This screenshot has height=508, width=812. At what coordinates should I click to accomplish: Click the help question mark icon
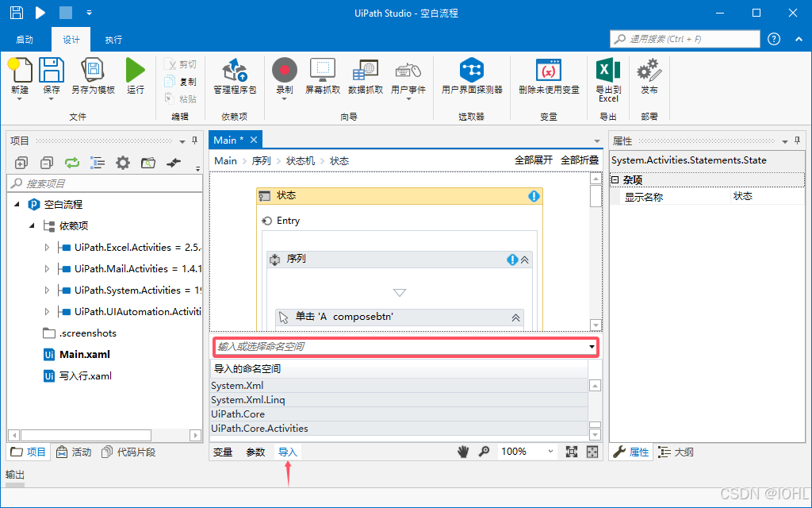[774, 39]
